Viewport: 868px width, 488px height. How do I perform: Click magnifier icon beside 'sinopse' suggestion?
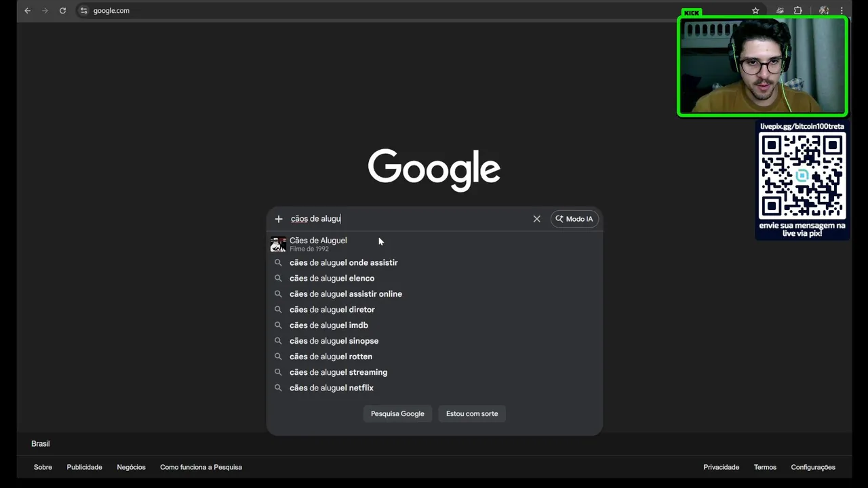278,341
